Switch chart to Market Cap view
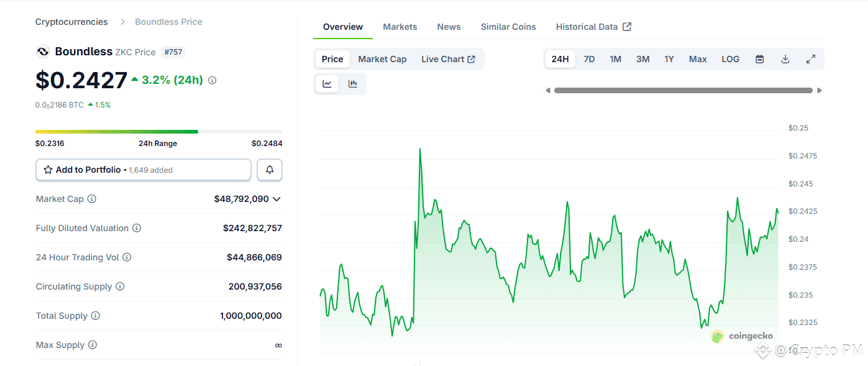 point(382,59)
